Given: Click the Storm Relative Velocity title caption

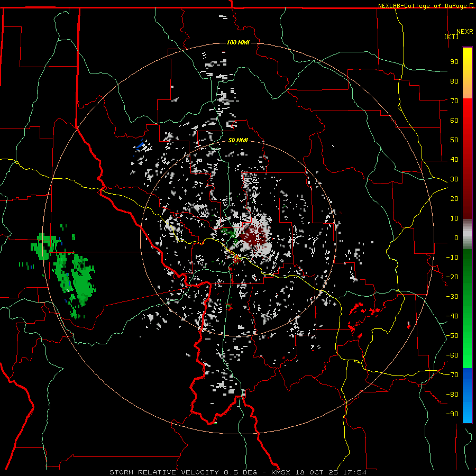Looking at the screenshot, I should pyautogui.click(x=237, y=472).
